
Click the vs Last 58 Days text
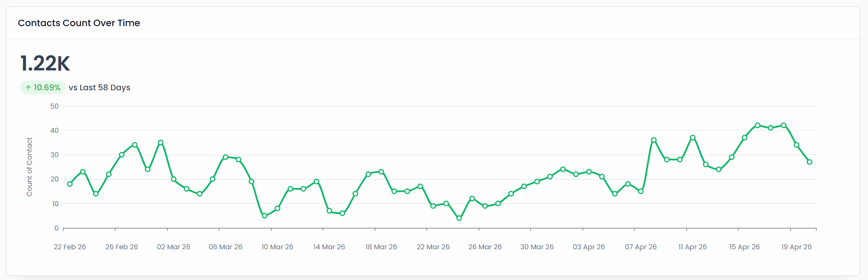(100, 88)
